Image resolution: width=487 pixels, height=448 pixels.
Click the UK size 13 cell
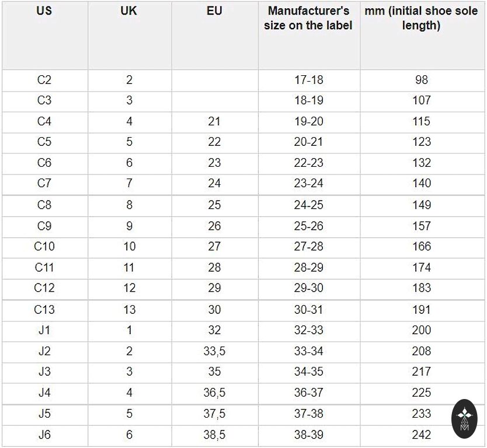pos(129,310)
